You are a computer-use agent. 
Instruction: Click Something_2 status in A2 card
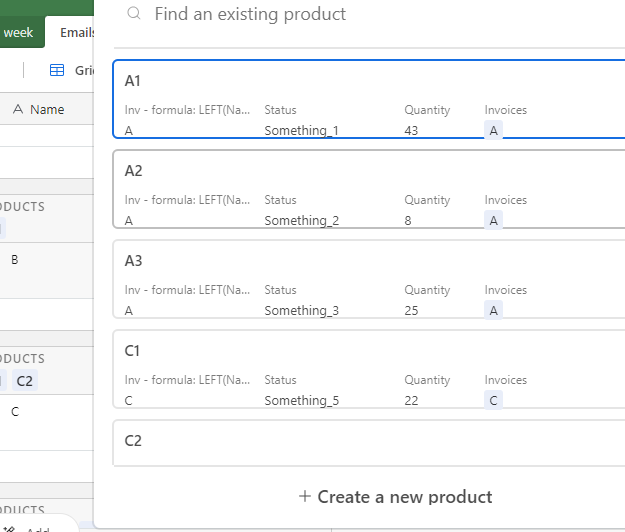pyautogui.click(x=302, y=220)
